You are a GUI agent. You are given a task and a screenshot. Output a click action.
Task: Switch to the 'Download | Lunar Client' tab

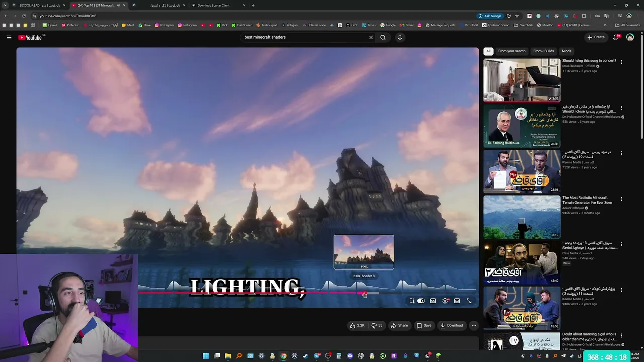[219, 5]
